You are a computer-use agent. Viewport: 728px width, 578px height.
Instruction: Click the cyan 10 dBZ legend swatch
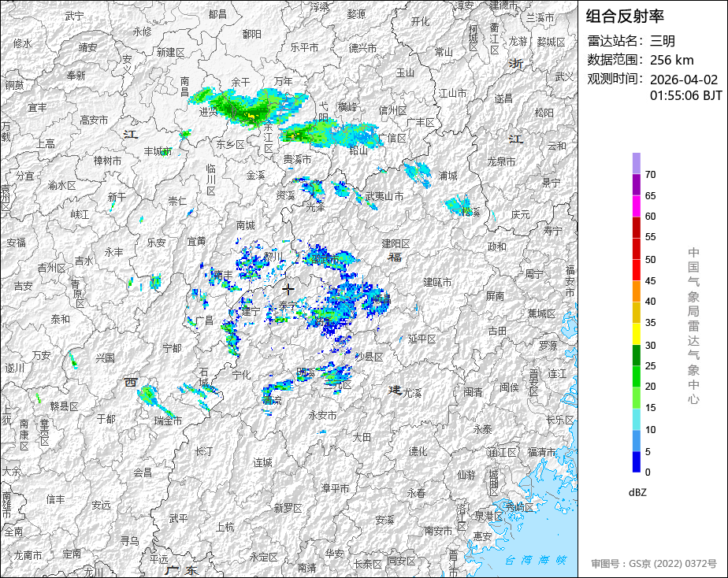point(636,419)
